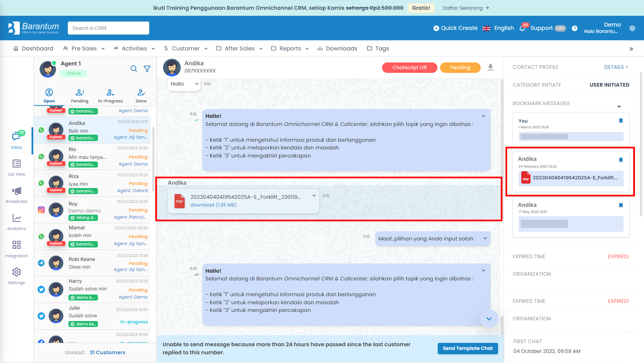This screenshot has width=644, height=363.
Task: Click the Search in CRM field
Action: [x=108, y=28]
